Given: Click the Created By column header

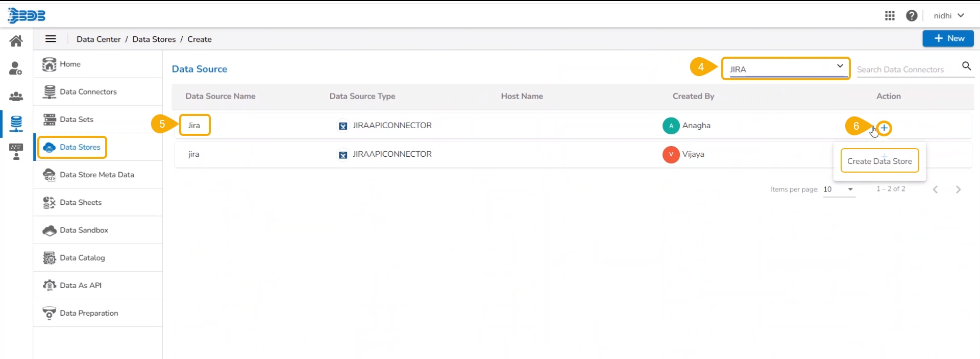Looking at the screenshot, I should tap(693, 96).
